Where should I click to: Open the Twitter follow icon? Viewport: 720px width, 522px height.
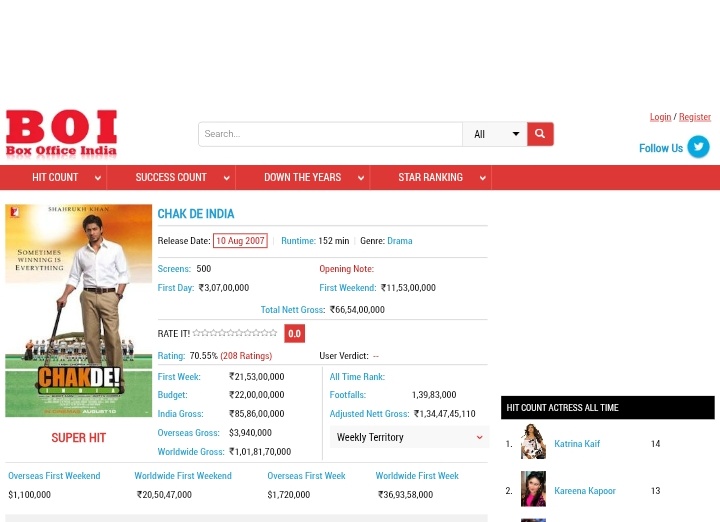point(698,147)
